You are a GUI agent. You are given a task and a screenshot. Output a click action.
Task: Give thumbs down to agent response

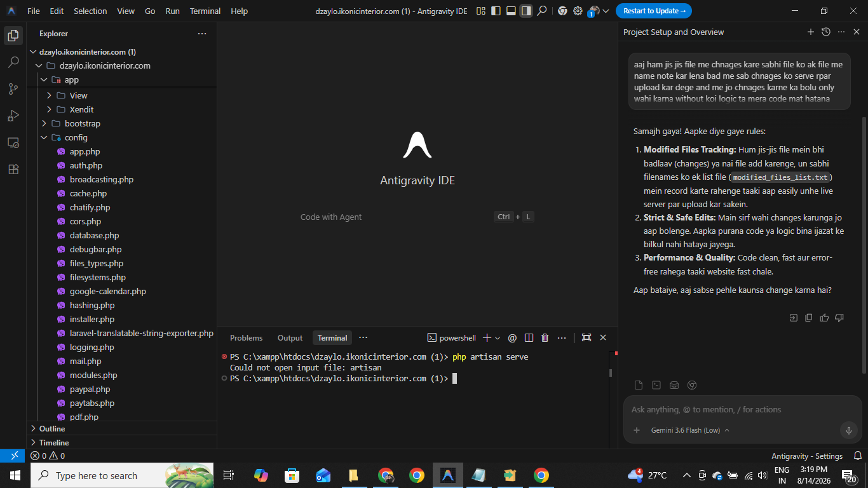tap(839, 318)
